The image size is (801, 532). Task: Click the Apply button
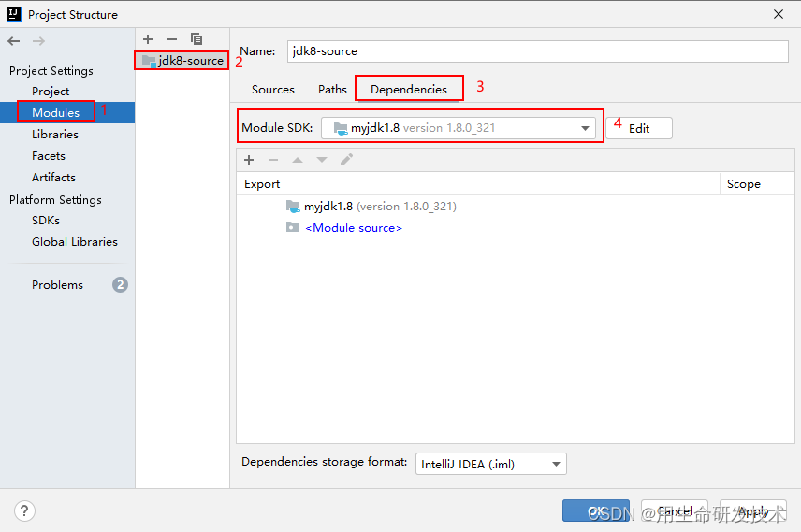tap(753, 510)
